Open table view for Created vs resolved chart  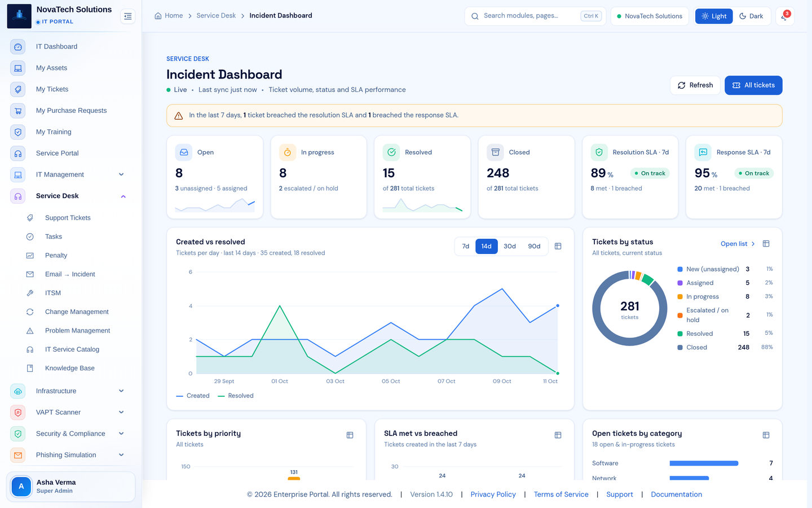[x=558, y=246]
